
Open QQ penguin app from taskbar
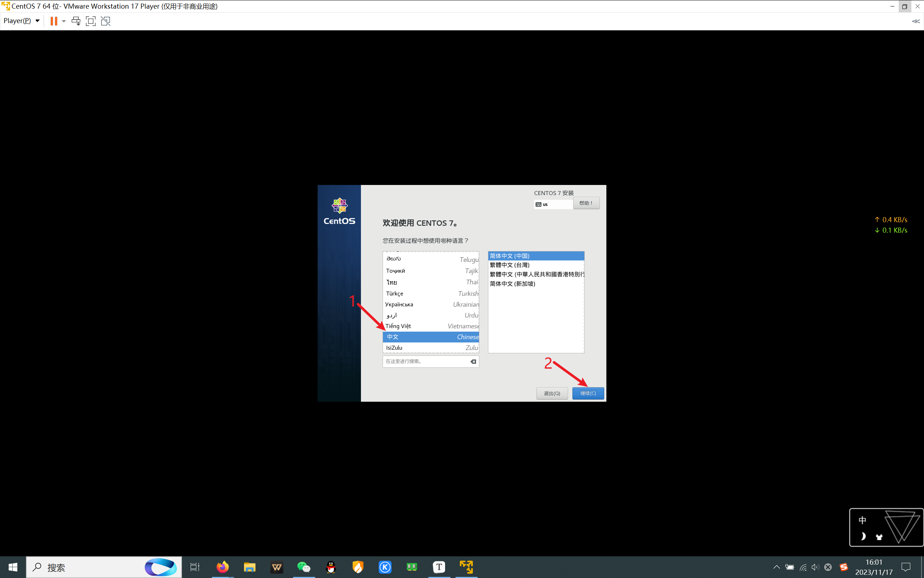coord(331,567)
